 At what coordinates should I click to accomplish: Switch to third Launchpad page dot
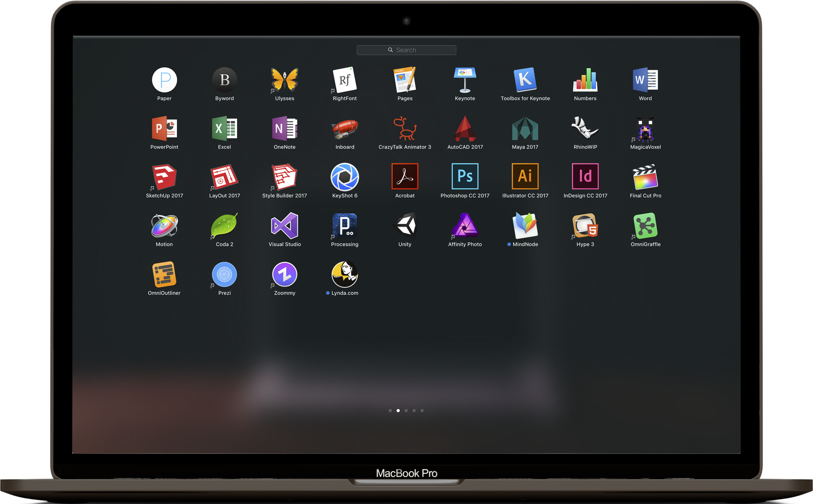[406, 411]
